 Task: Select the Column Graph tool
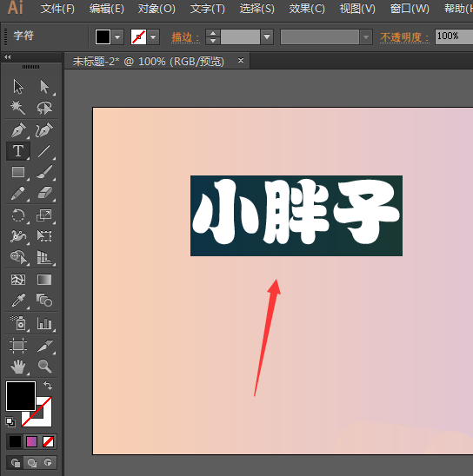44,323
